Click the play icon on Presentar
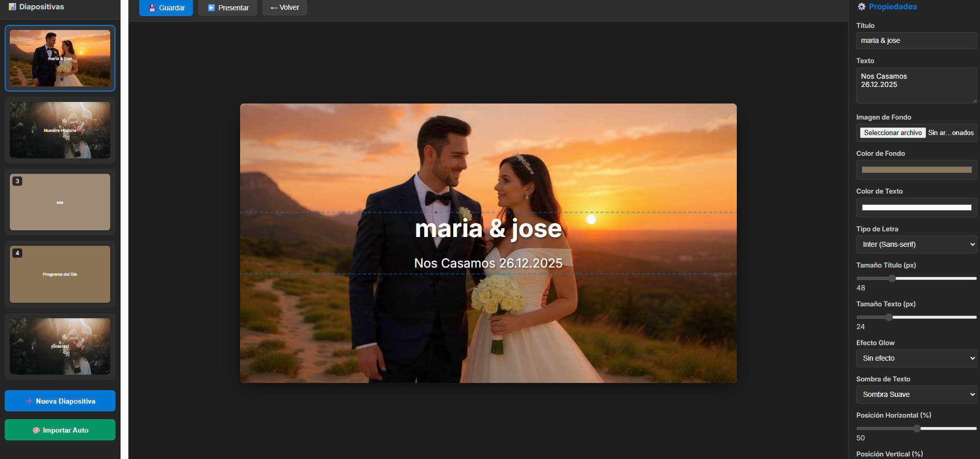 point(211,8)
